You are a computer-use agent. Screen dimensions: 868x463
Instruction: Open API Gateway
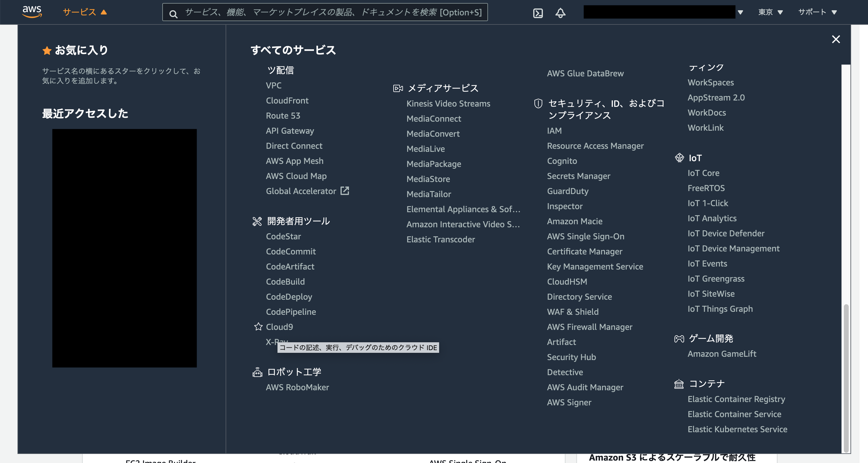pos(290,131)
